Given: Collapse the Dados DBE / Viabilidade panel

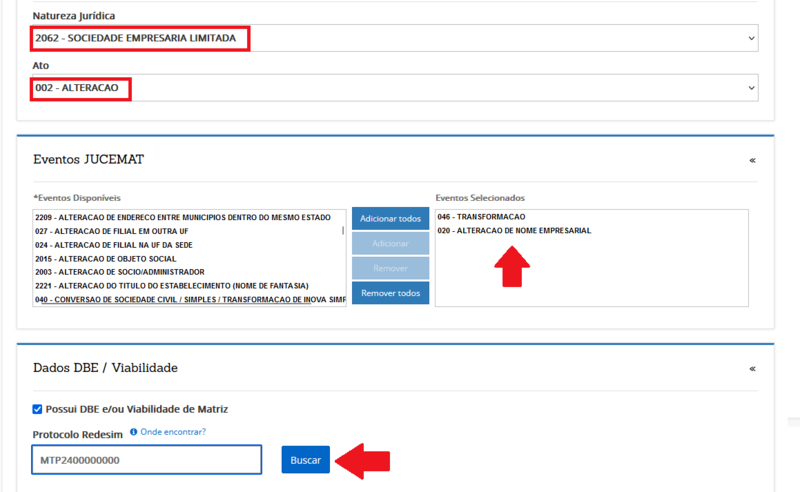Looking at the screenshot, I should (x=752, y=368).
